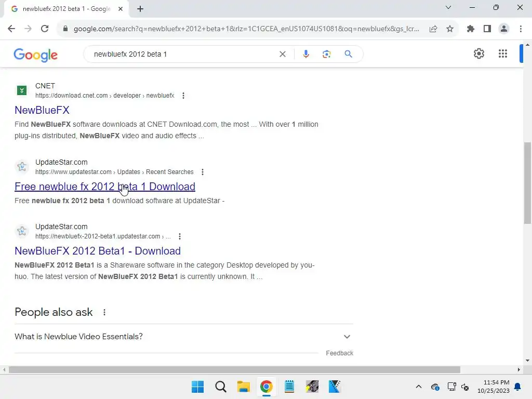
Task: Click the www.updatestar.com Recent Searches breadcrumb
Action: 114,172
